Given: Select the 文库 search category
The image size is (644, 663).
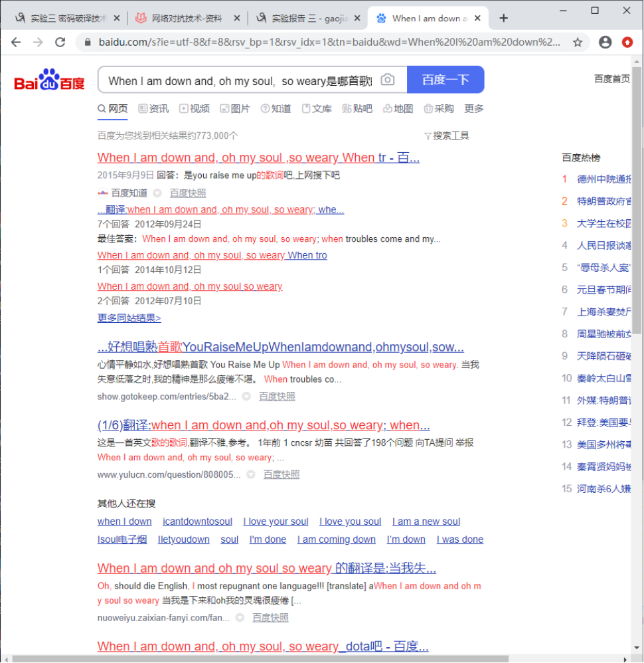Looking at the screenshot, I should click(x=317, y=109).
